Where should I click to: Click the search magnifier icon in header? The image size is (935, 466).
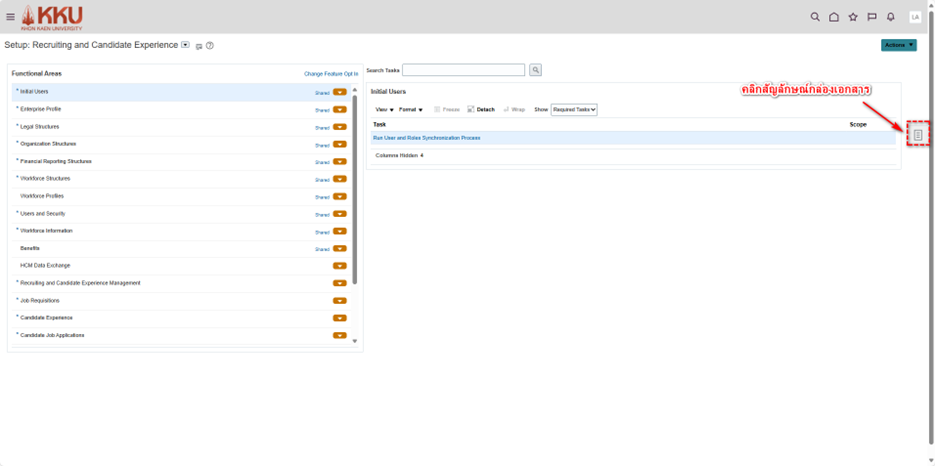[x=815, y=17]
